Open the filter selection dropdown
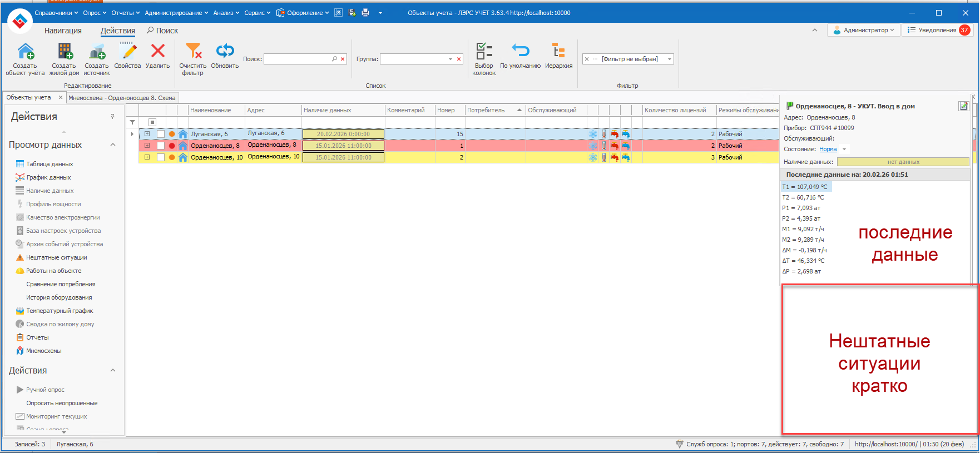Viewport: 980px width, 453px height. [669, 59]
